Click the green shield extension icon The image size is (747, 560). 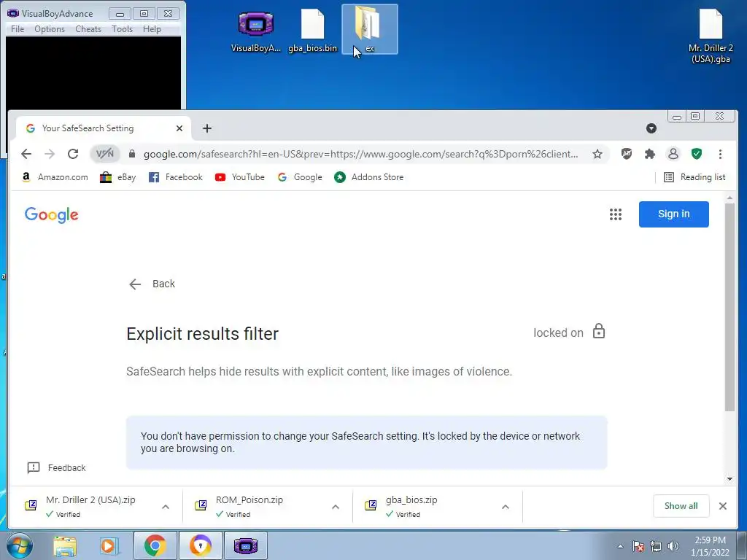697,154
